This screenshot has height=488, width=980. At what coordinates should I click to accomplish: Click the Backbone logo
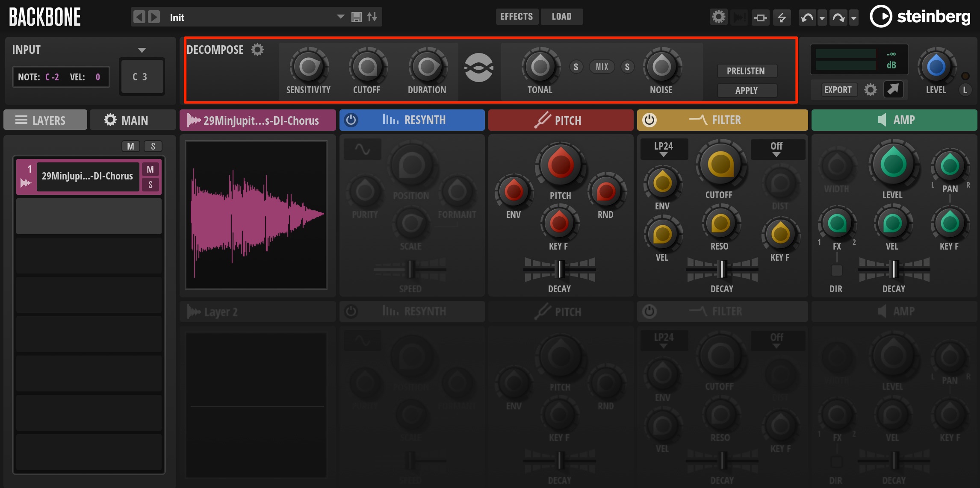pos(45,17)
